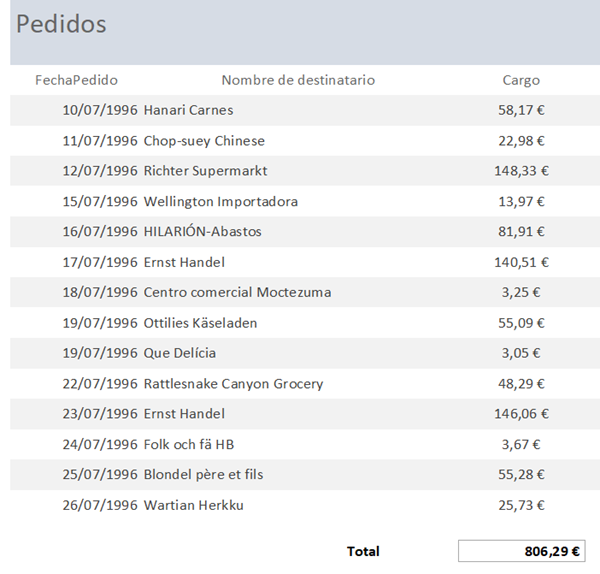Select the Chop-suey Chinese row name
Image resolution: width=600 pixels, height=574 pixels.
pos(204,141)
